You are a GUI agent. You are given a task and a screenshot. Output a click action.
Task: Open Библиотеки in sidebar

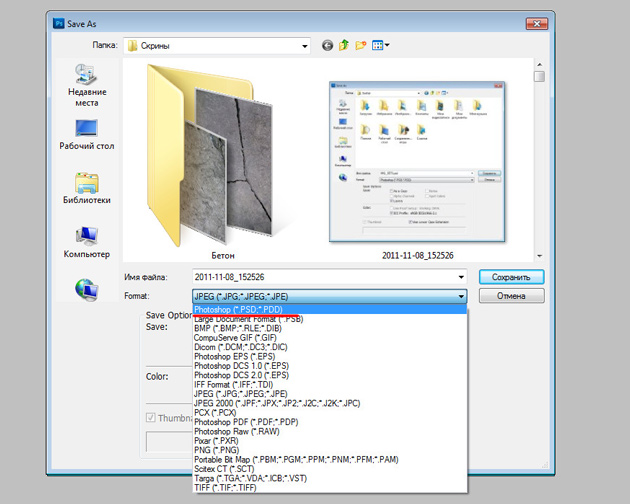pyautogui.click(x=87, y=188)
